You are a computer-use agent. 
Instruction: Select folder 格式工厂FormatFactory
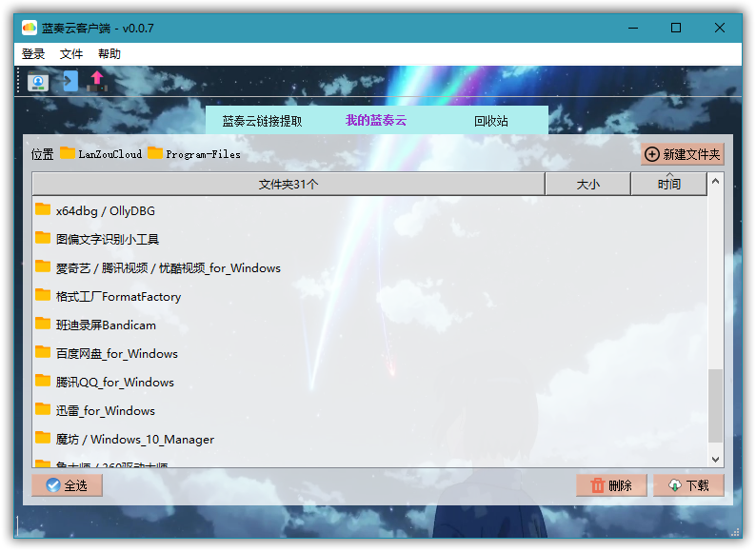369,296
